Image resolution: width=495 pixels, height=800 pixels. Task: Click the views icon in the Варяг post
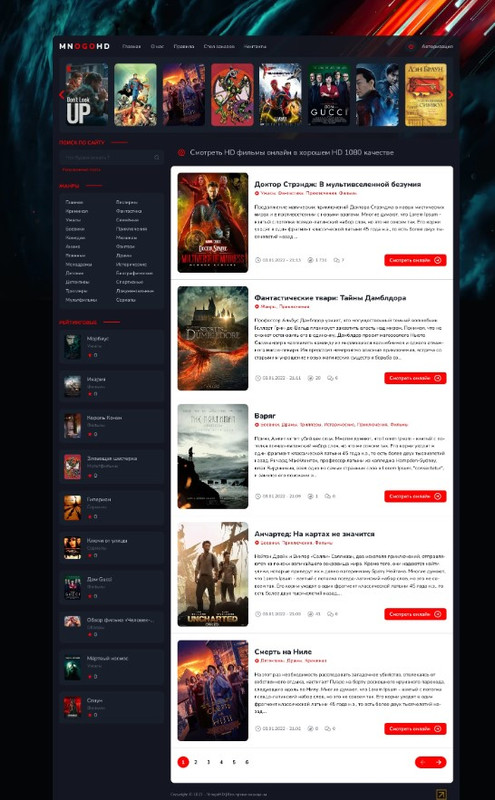(310, 496)
